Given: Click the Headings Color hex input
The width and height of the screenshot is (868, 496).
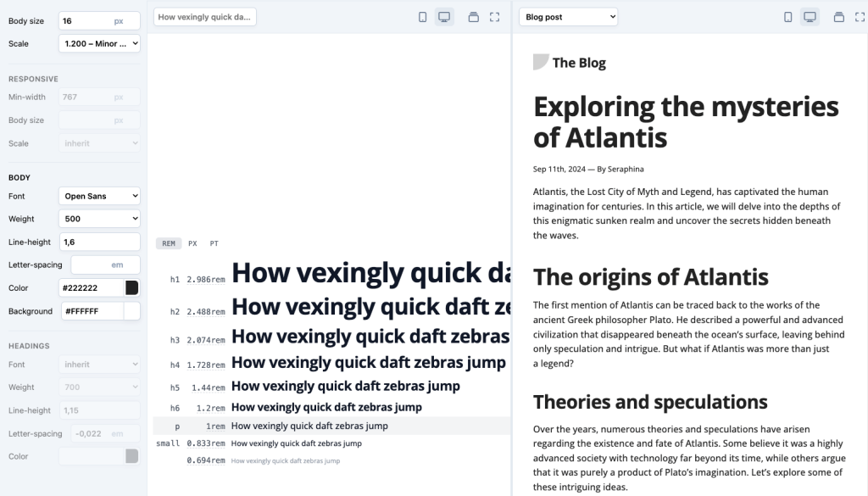Looking at the screenshot, I should tap(91, 456).
